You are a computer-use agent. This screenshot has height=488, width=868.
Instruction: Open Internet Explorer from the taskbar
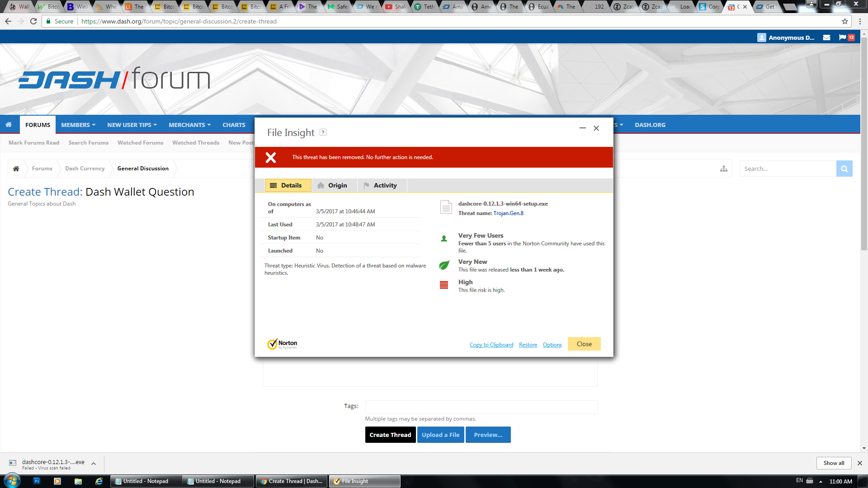(99, 481)
